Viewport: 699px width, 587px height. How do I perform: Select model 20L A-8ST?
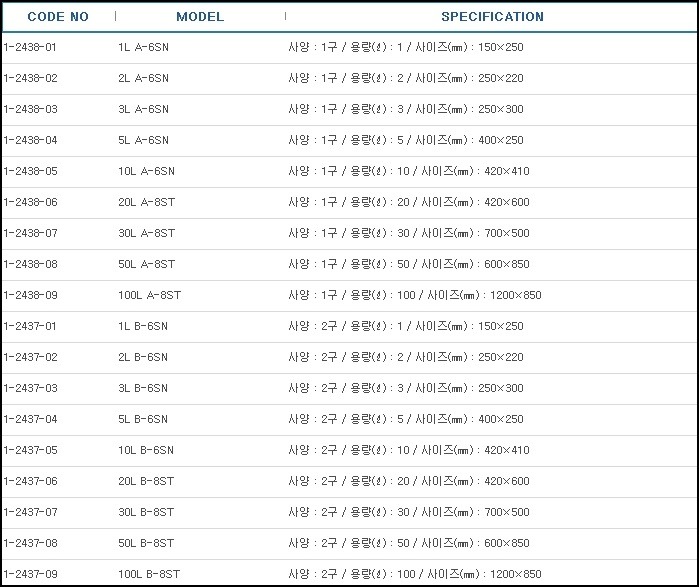pyautogui.click(x=147, y=202)
